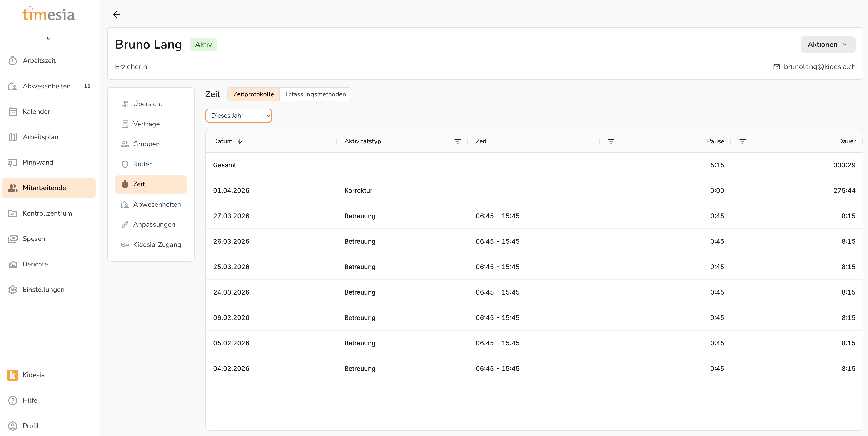Select the Zeitprotokolle tab

click(x=253, y=94)
